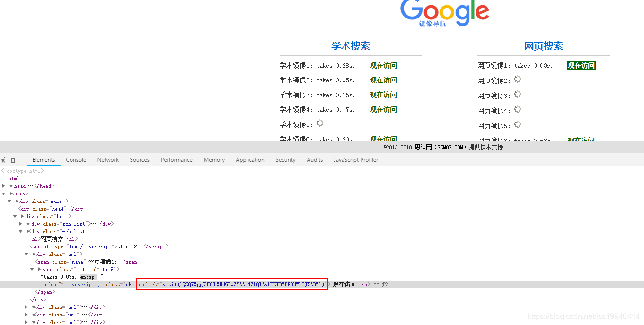Open the Performance tab
644x325 pixels.
[176, 160]
